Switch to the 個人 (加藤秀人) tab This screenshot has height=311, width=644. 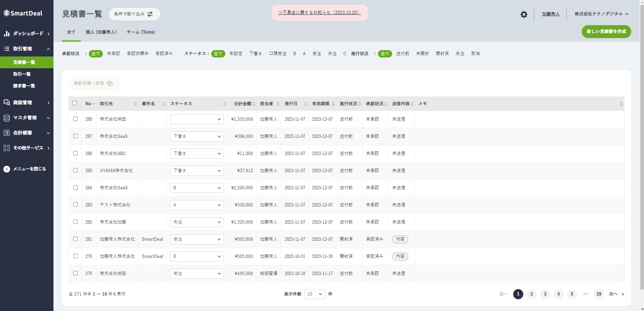(x=102, y=32)
